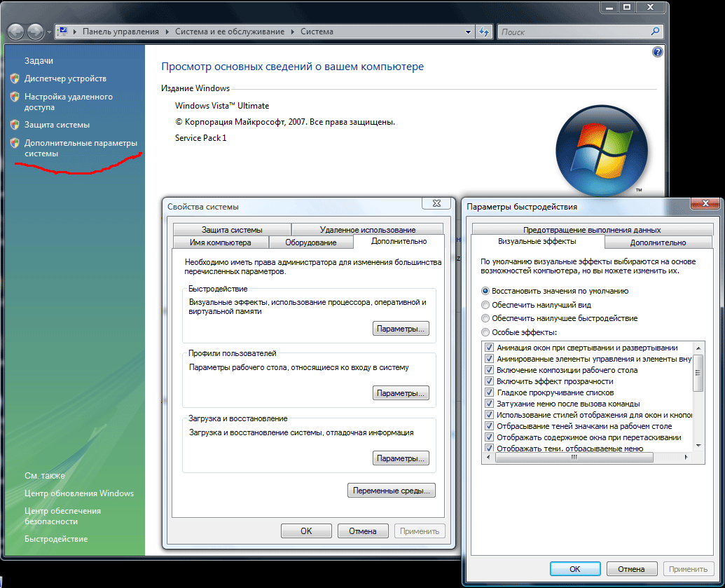Switch to Имя компьютера tab
The width and height of the screenshot is (725, 588).
click(221, 242)
